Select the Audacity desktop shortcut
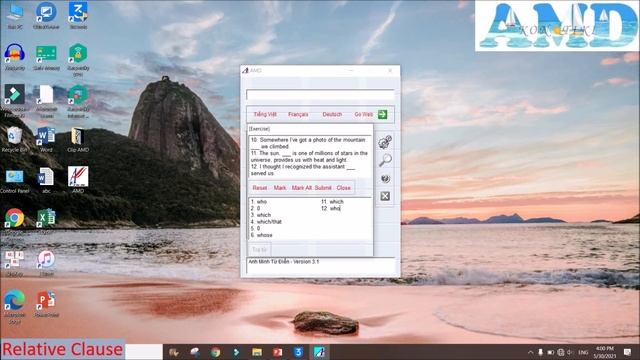Viewport: 640px width, 360px height. (x=15, y=56)
